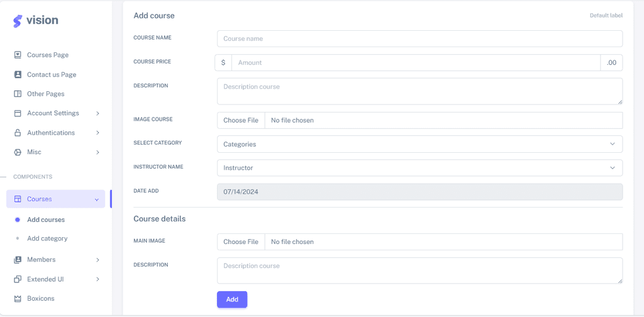Click the vision logo icon
The width and height of the screenshot is (644, 317).
pos(17,21)
